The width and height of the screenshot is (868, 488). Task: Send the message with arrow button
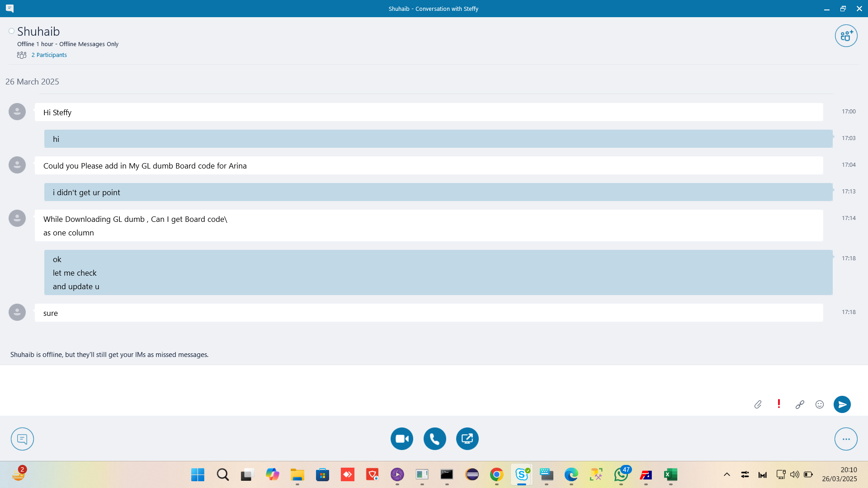pos(842,404)
